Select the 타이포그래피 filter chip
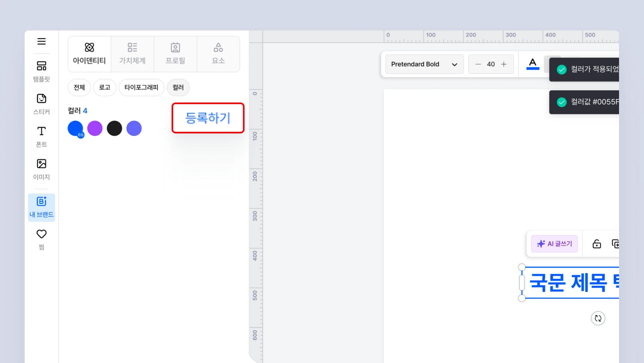This screenshot has height=363, width=644. coord(141,87)
